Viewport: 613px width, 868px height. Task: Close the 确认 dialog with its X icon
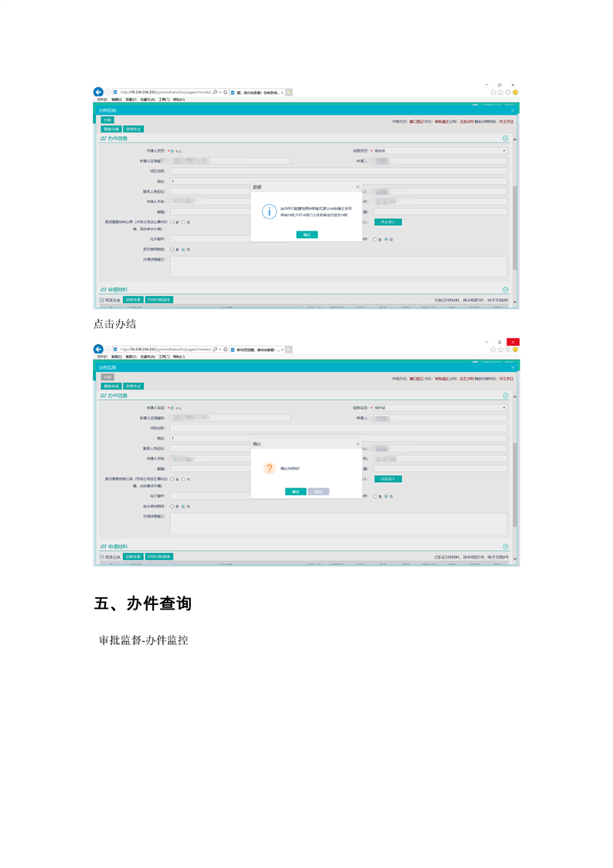click(357, 444)
